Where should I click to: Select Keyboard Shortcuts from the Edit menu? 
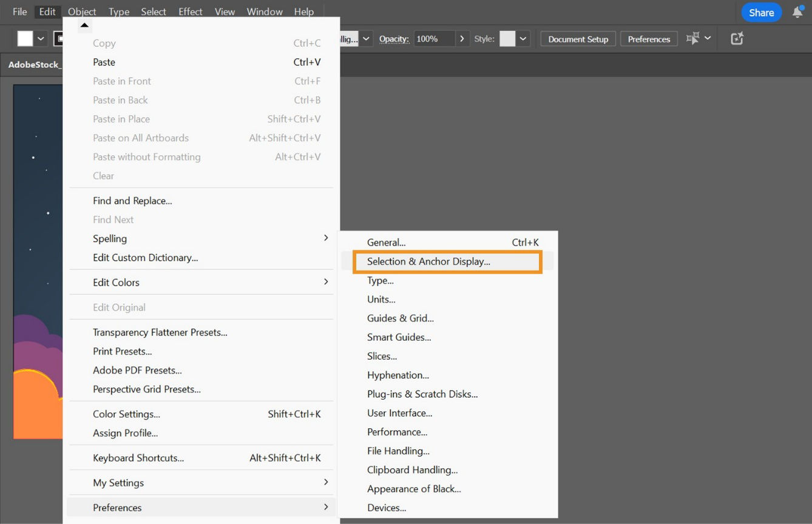pos(138,457)
